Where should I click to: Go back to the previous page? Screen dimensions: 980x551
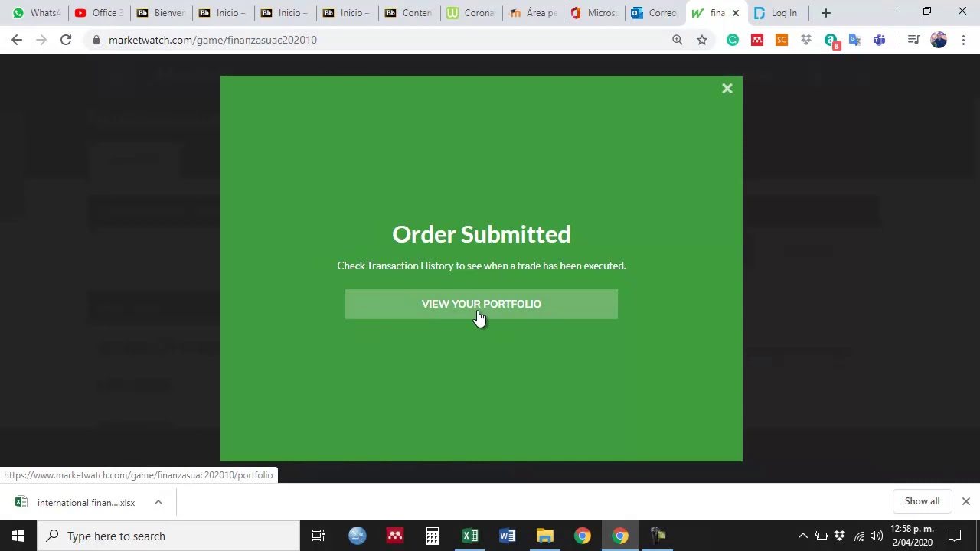(x=17, y=40)
